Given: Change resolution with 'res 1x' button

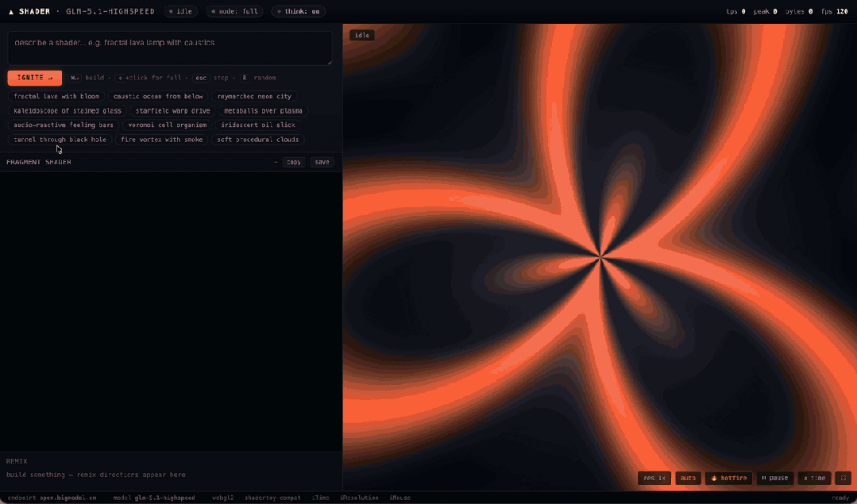Looking at the screenshot, I should (654, 478).
